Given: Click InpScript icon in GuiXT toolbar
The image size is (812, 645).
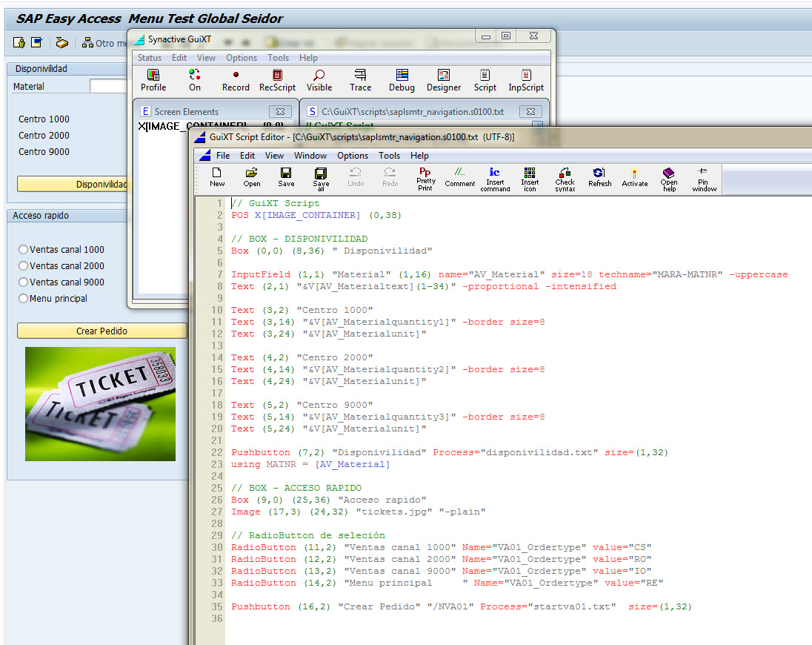Looking at the screenshot, I should 526,80.
